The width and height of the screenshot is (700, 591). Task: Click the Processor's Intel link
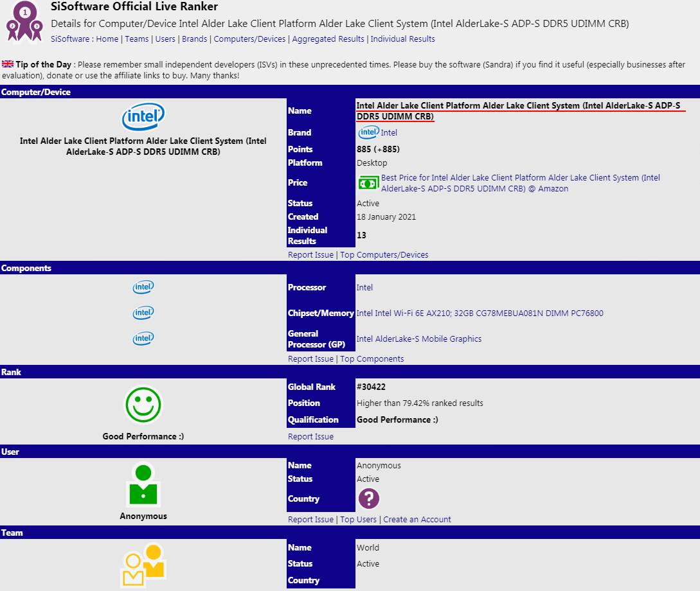(364, 287)
